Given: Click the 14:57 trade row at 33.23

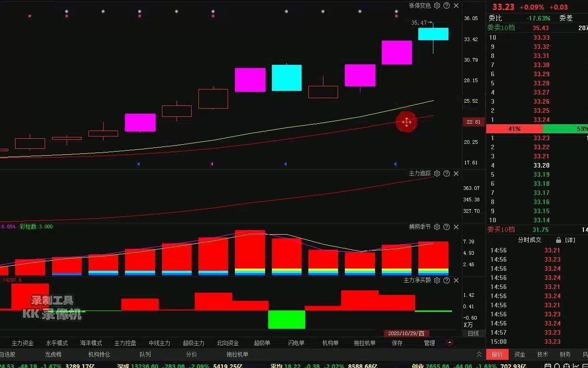Looking at the screenshot, I should [x=537, y=332].
